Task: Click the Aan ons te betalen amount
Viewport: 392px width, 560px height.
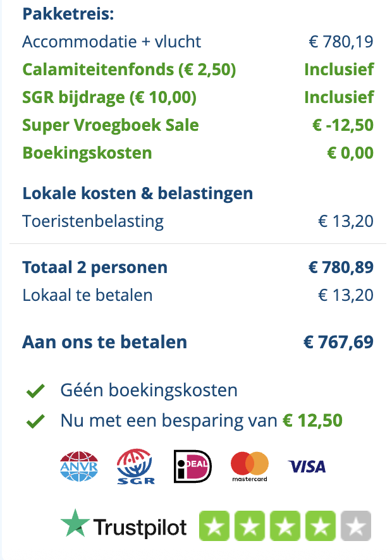Action: point(338,343)
